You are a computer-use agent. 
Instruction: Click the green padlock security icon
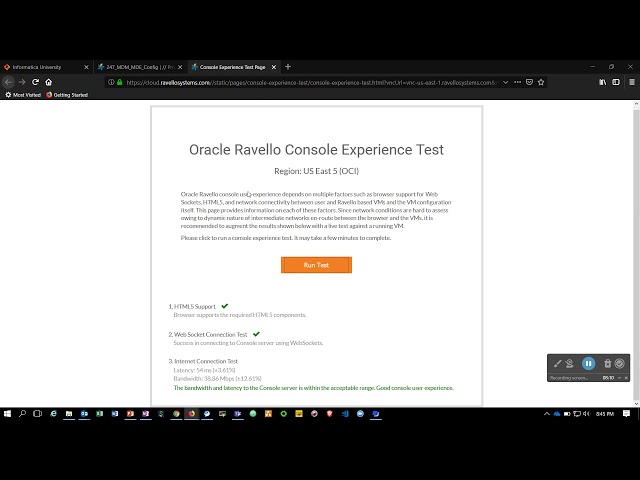120,82
